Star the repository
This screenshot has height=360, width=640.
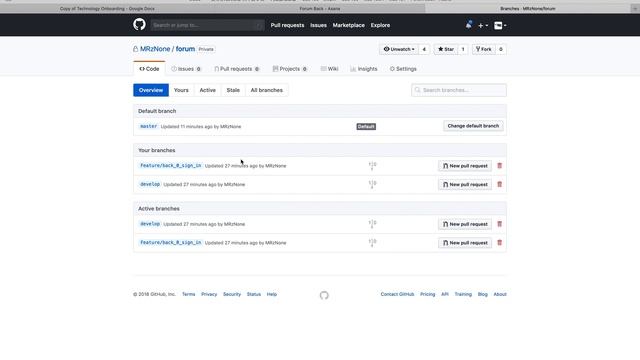pyautogui.click(x=446, y=49)
